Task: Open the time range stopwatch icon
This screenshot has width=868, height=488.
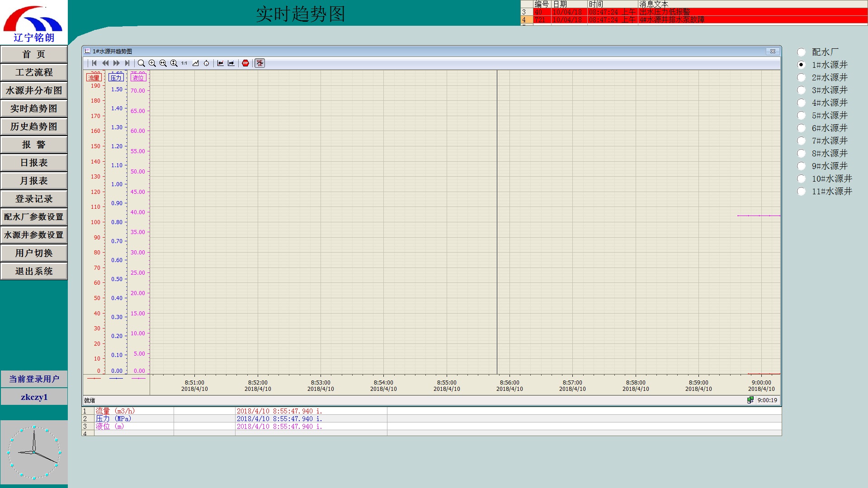Action: pos(207,63)
